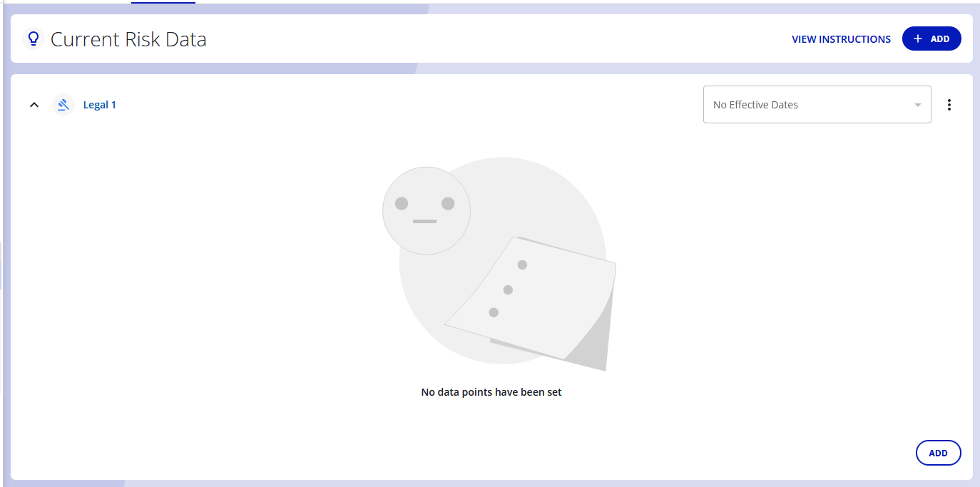Click VIEW INSTRUCTIONS
980x487 pixels.
tap(841, 39)
